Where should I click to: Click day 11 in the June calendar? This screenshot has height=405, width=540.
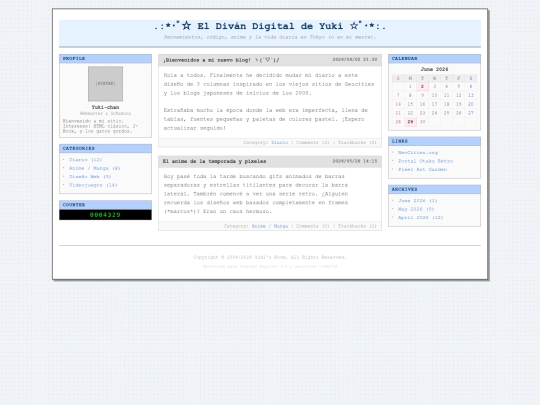tap(446, 95)
